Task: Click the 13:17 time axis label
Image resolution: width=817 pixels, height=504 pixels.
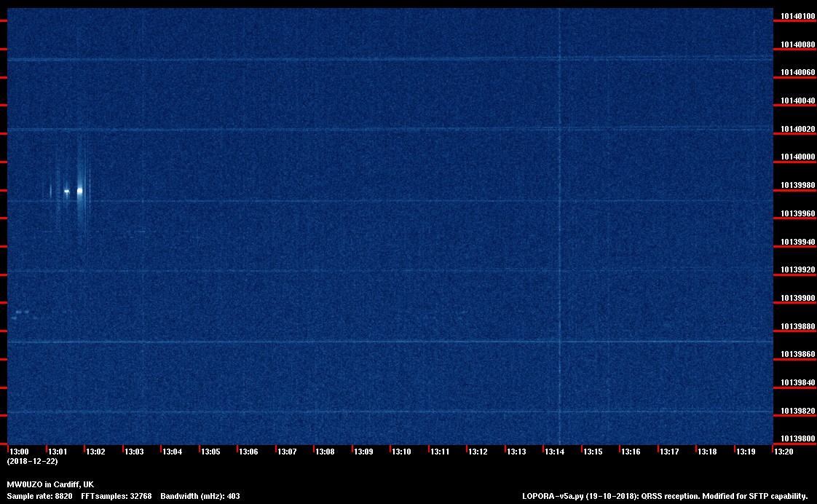Action: coord(669,452)
